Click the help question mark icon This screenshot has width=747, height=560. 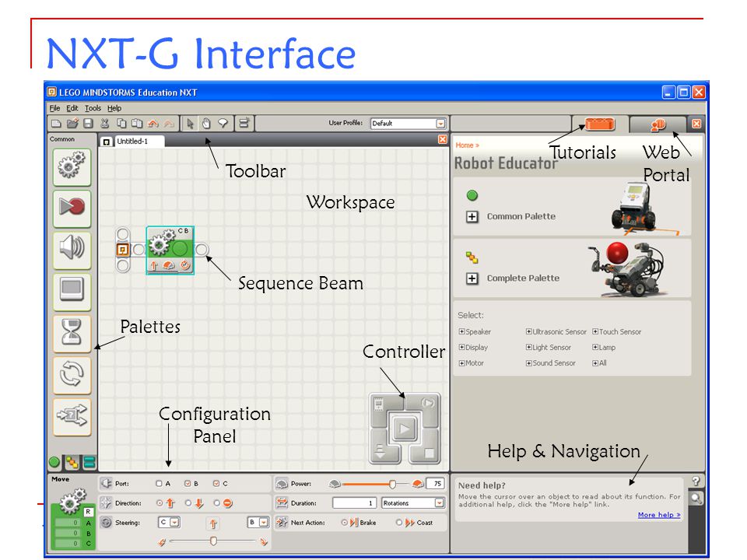(x=696, y=481)
